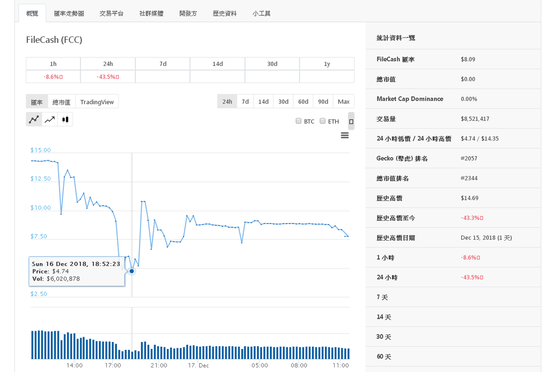Screen dimensions: 550x372
Task: Open the second tab in the top navigation
Action: coord(69,14)
